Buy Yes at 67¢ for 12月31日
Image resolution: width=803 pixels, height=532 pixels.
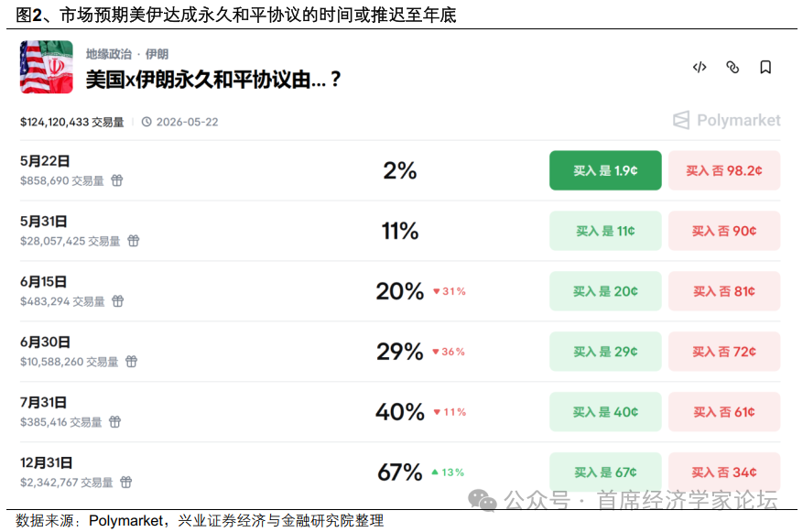point(605,472)
